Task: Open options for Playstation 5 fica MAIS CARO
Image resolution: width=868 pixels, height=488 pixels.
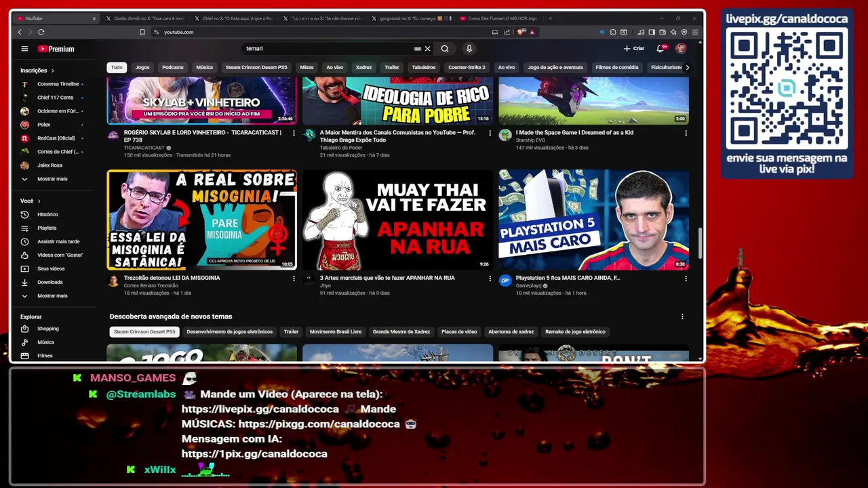Action: (686, 278)
